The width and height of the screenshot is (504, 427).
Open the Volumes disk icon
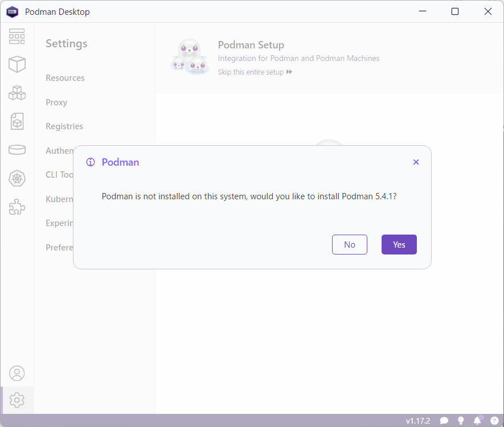tap(17, 150)
